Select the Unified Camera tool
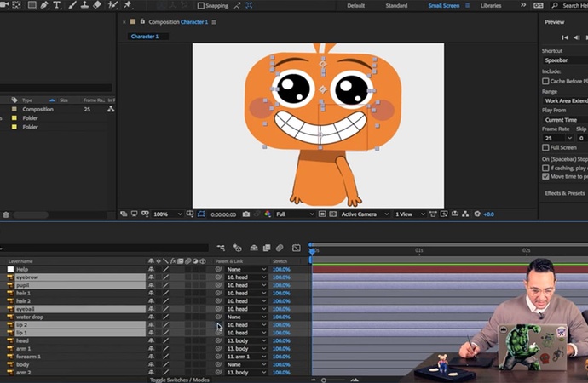The image size is (588, 383). (x=4, y=5)
